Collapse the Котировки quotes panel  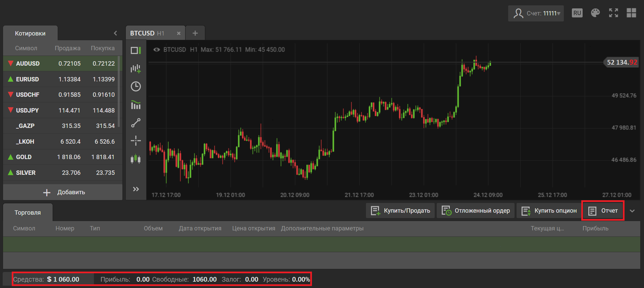[115, 33]
